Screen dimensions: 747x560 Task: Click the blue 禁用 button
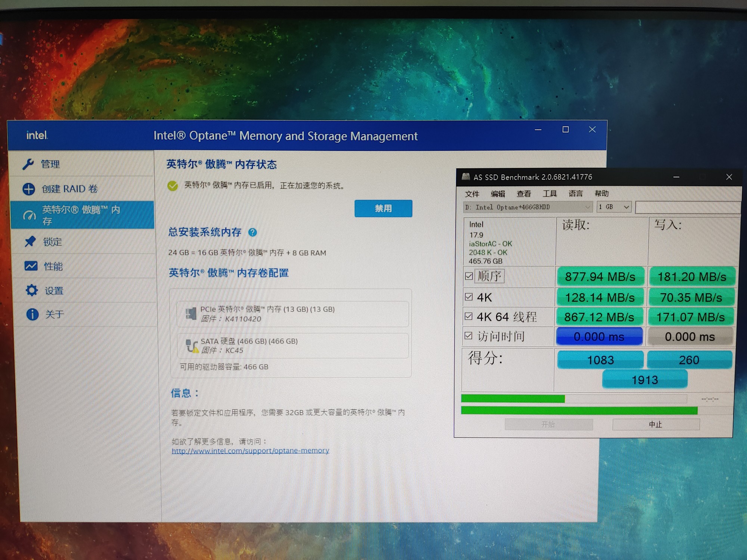coord(383,208)
